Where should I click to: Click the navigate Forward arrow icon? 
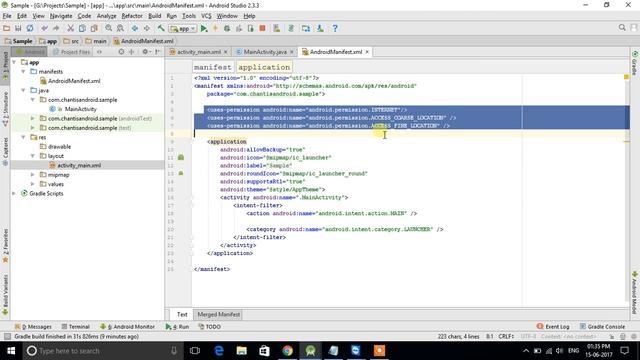pos(147,28)
